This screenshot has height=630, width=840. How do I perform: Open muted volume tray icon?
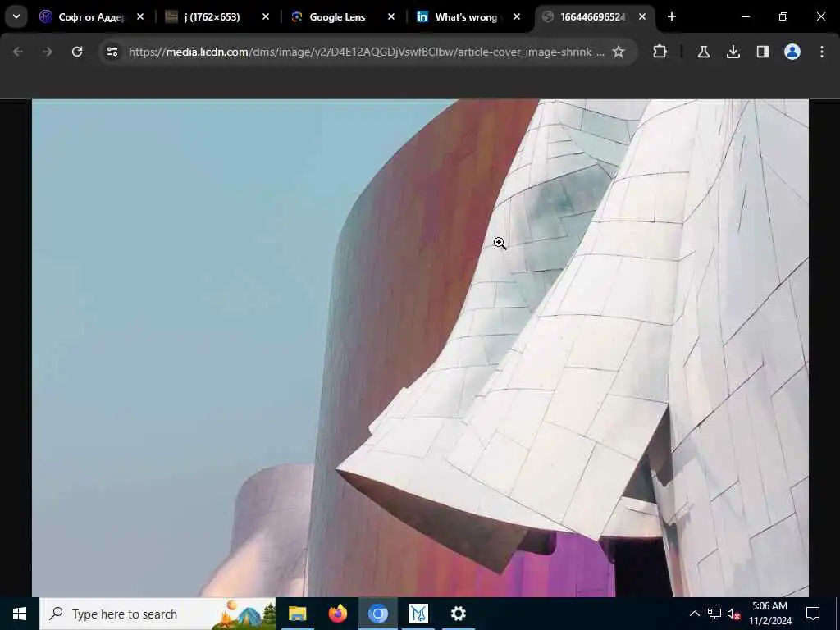pos(734,614)
